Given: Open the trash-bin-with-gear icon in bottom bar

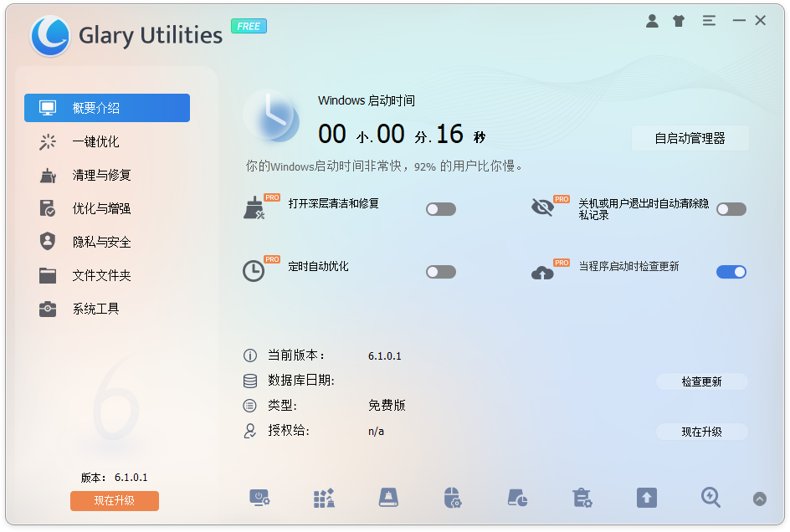Looking at the screenshot, I should 582,498.
